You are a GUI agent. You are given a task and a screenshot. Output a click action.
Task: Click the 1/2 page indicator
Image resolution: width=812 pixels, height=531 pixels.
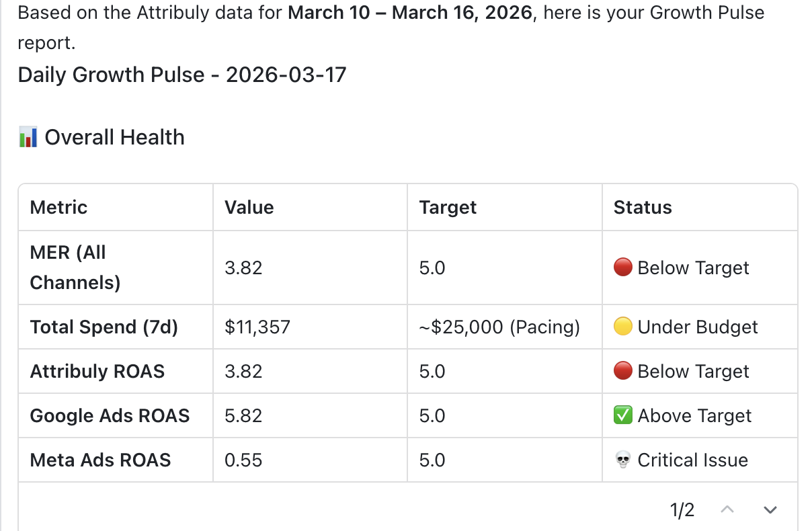[x=682, y=510]
